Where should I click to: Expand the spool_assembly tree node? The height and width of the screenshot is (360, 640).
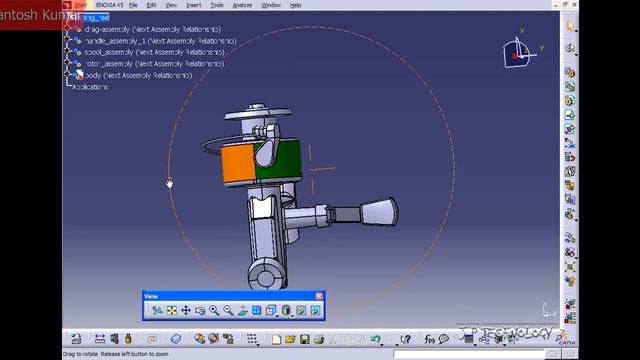pyautogui.click(x=67, y=51)
